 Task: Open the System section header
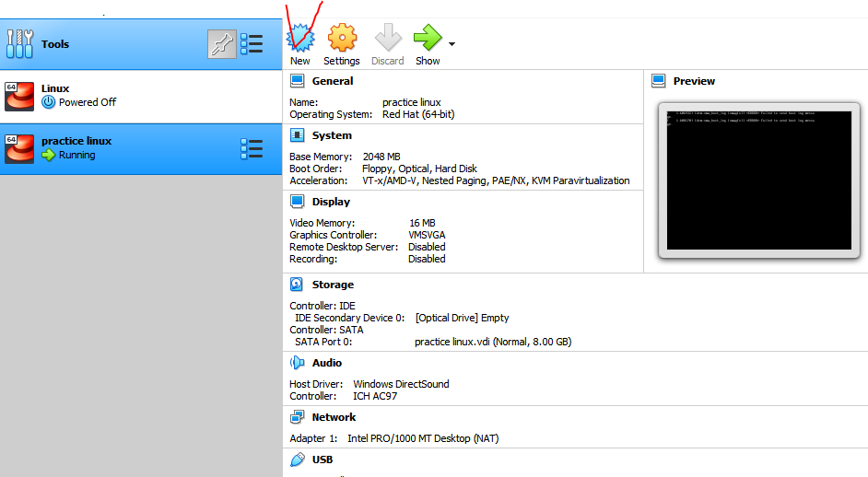(x=332, y=135)
